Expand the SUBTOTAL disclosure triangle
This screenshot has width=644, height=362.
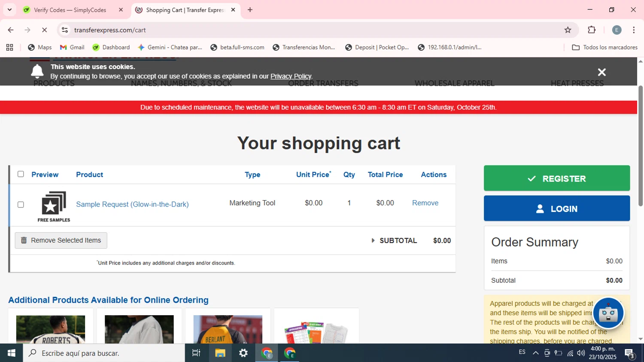pyautogui.click(x=373, y=240)
